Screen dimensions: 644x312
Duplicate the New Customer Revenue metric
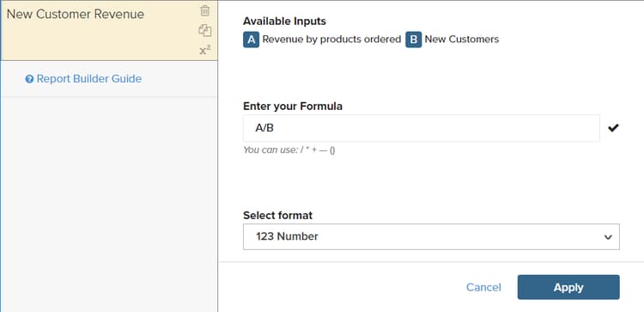coord(204,30)
